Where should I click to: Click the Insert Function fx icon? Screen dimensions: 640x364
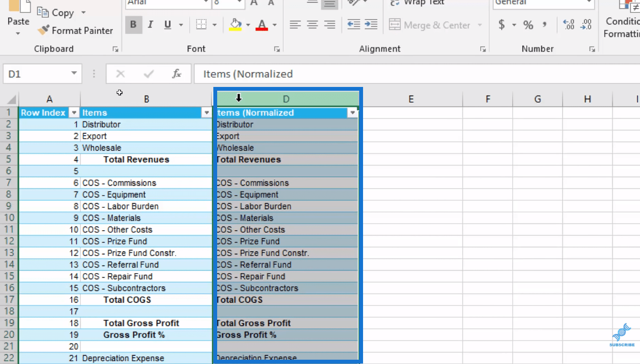(177, 74)
